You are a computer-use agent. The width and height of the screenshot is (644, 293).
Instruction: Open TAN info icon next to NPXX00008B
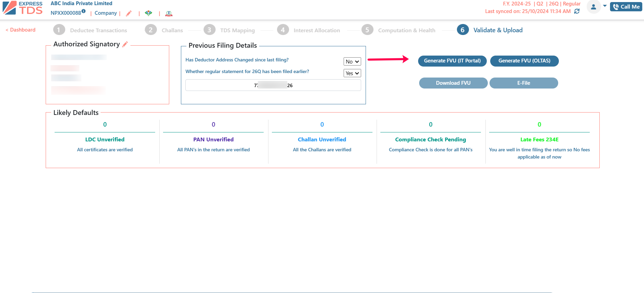83,11
